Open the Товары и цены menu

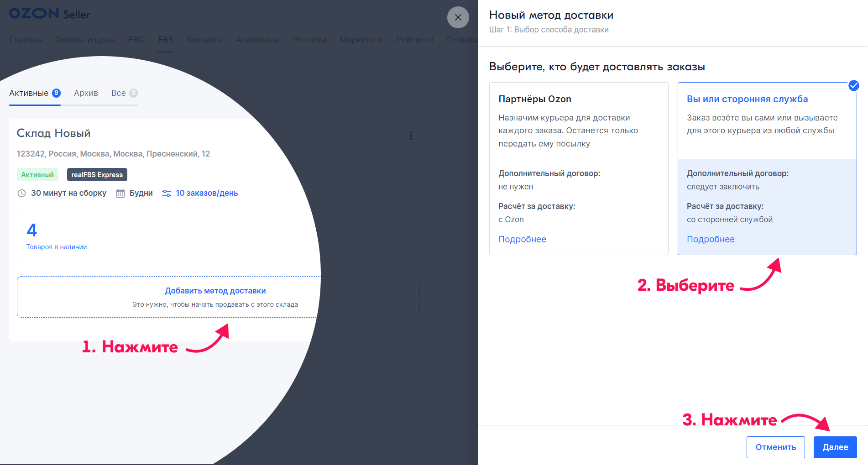(x=85, y=40)
